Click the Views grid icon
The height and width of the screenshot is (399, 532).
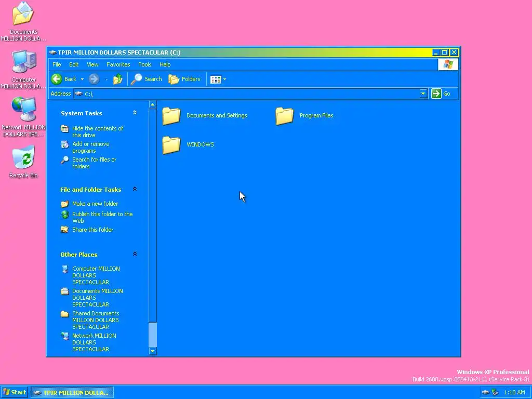[x=216, y=79]
